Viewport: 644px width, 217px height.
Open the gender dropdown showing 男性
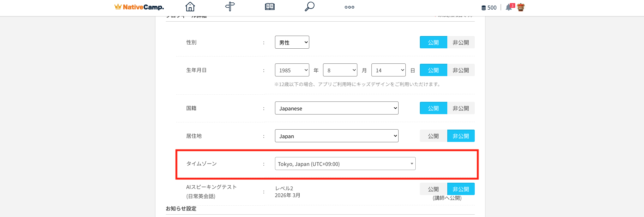pos(292,43)
